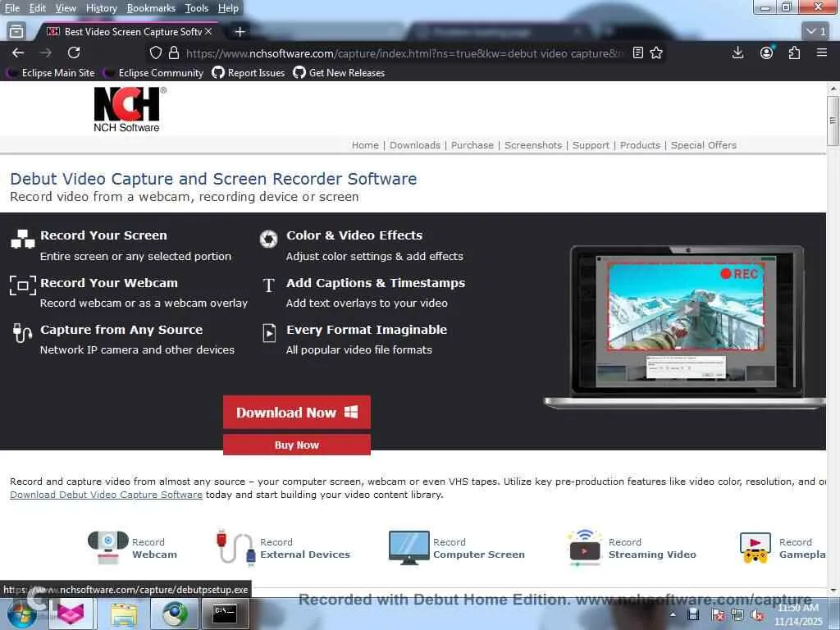The image size is (840, 630).
Task: Open the Firefox View icon left of tabs
Action: coord(16,32)
